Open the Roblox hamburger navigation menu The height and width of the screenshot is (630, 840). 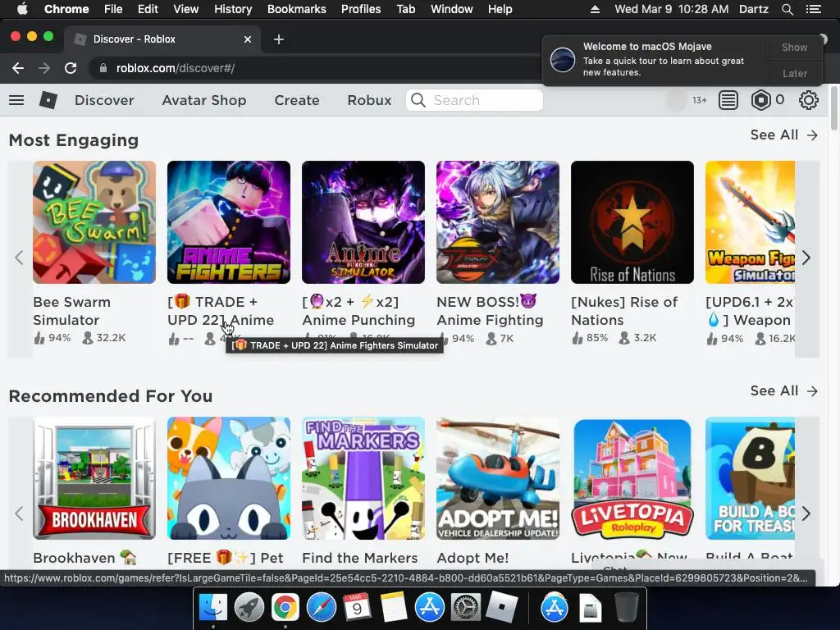click(x=16, y=100)
